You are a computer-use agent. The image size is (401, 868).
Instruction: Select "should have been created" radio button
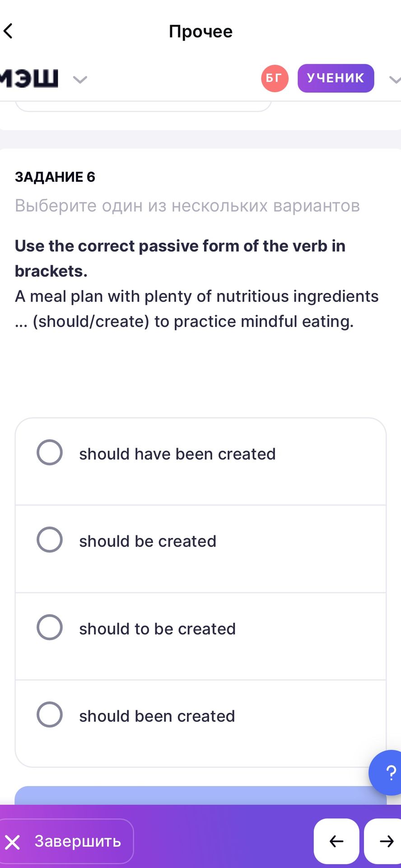point(50,453)
